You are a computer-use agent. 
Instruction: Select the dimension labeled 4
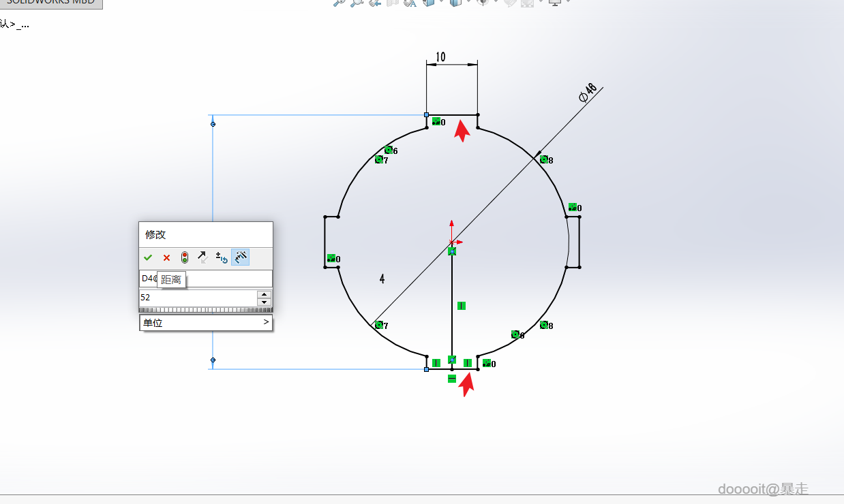[x=382, y=279]
